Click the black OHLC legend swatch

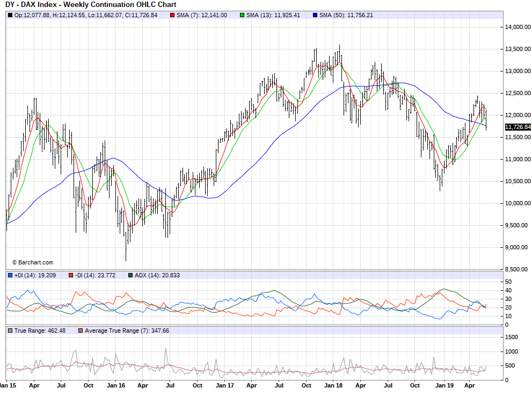pos(10,15)
